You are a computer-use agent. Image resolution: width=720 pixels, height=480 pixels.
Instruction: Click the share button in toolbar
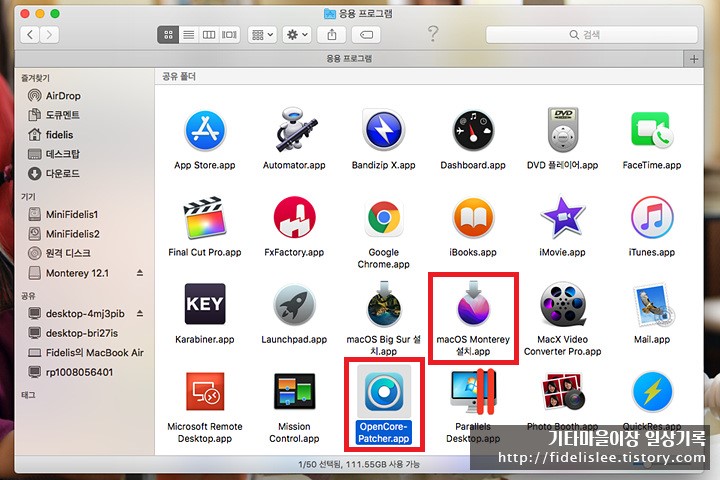[332, 34]
